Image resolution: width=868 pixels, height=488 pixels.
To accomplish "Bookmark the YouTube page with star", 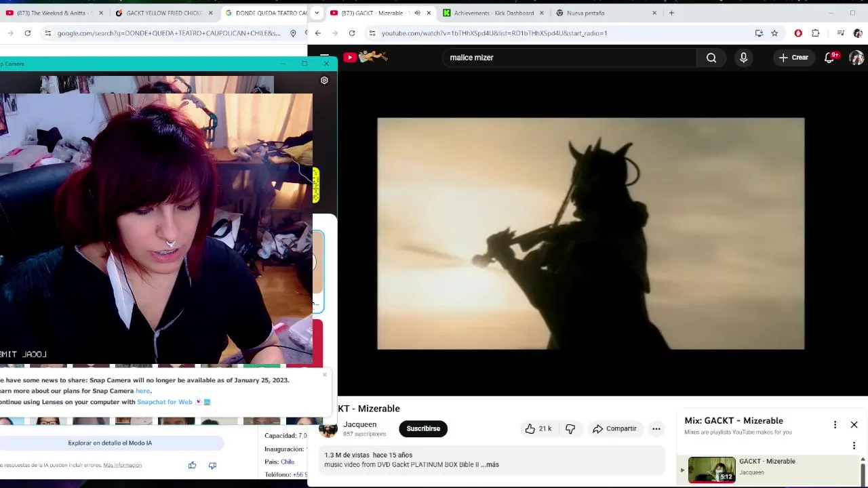I will point(774,33).
